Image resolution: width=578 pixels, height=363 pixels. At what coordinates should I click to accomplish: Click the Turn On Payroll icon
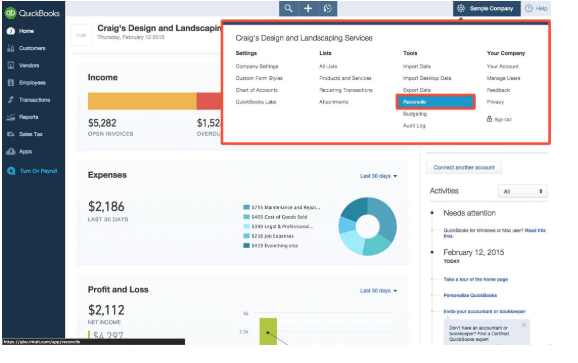[x=11, y=171]
